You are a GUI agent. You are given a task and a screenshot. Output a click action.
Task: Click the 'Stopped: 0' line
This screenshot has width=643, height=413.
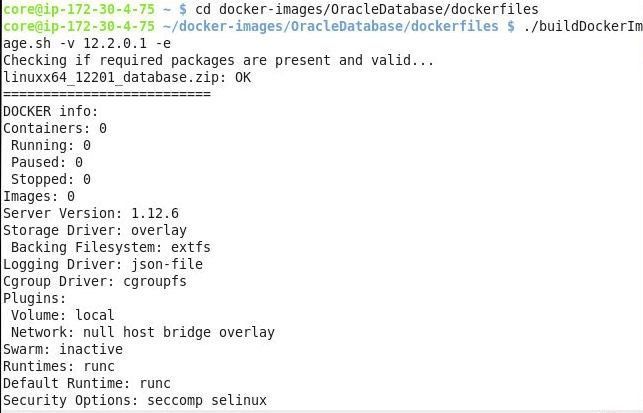pyautogui.click(x=51, y=179)
